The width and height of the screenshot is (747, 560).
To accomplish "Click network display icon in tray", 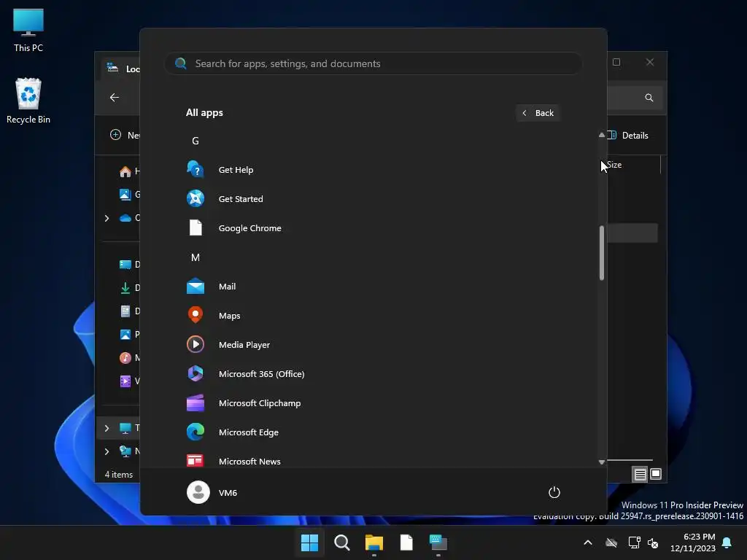I will (x=634, y=542).
